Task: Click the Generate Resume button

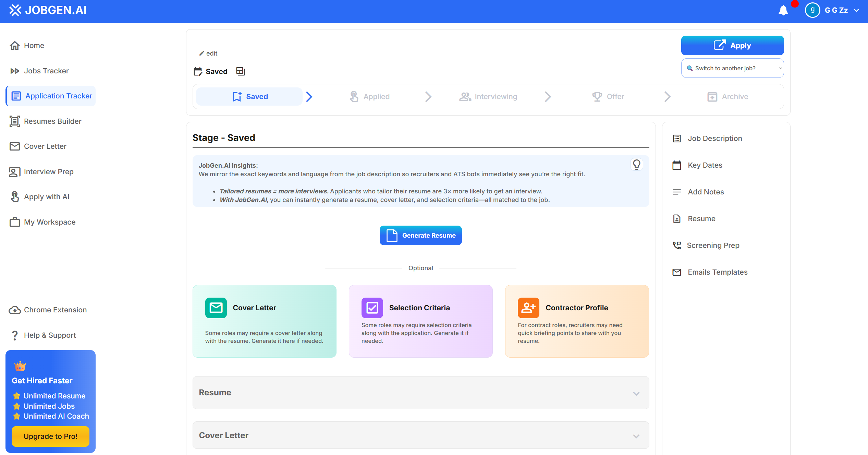Action: [420, 235]
